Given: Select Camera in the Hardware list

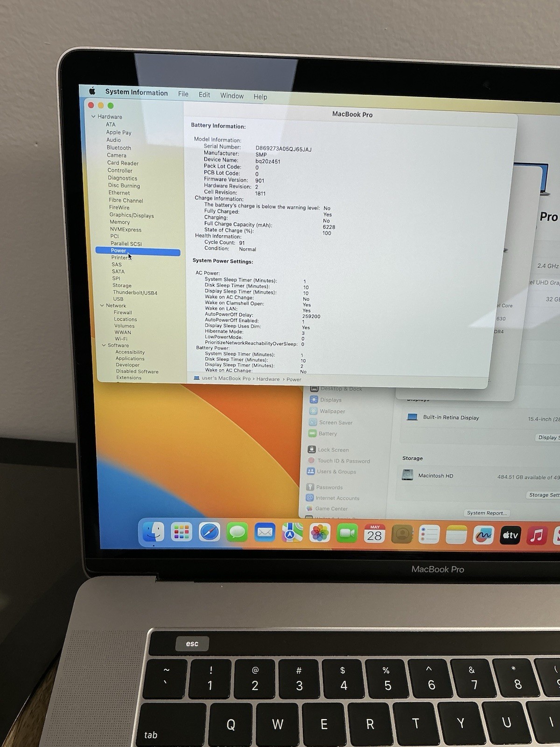Looking at the screenshot, I should tap(116, 155).
